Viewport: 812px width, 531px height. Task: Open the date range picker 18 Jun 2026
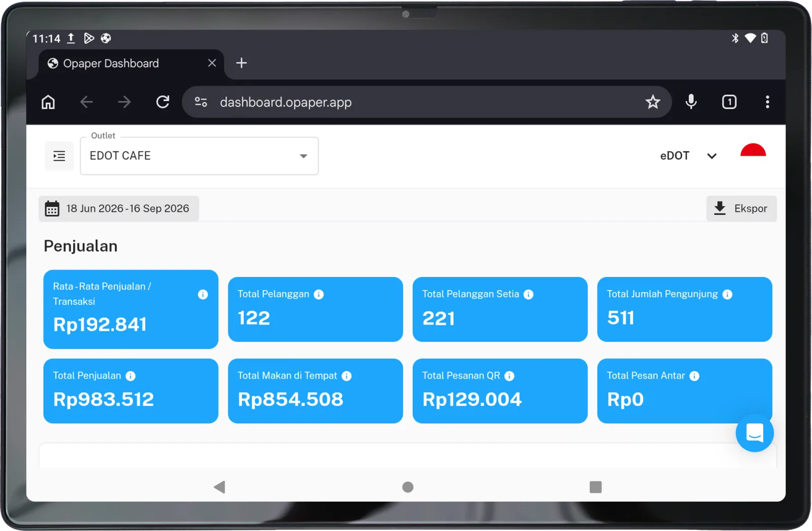point(119,208)
